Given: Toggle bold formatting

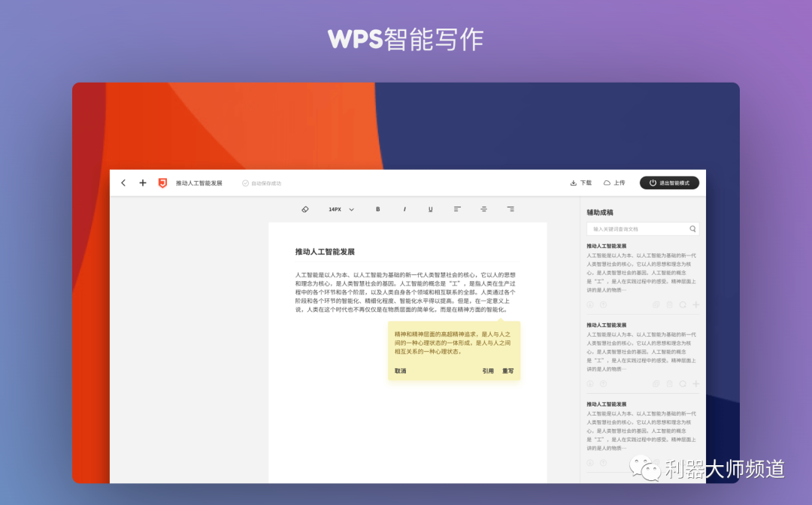Looking at the screenshot, I should [377, 210].
